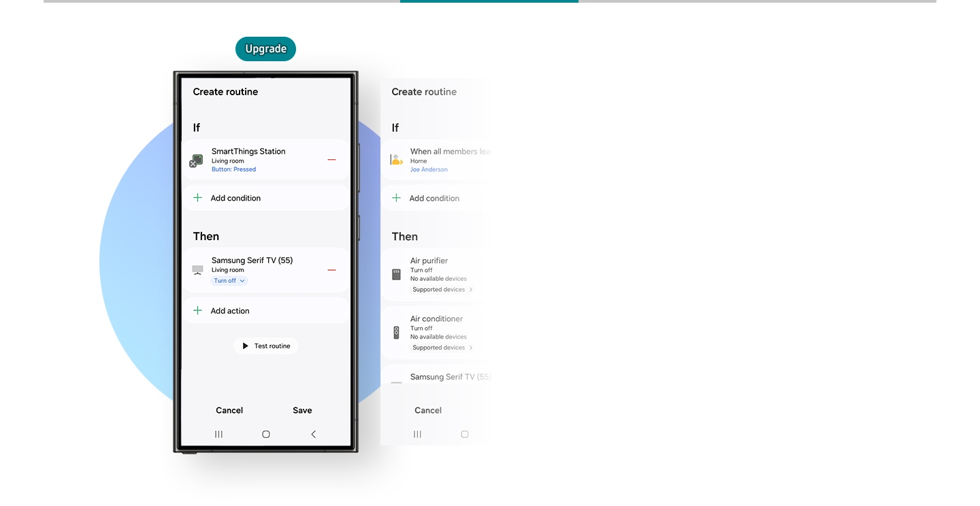Image resolution: width=980 pixels, height=506 pixels.
Task: Tap the Recents button in the navigation bar
Action: [218, 434]
